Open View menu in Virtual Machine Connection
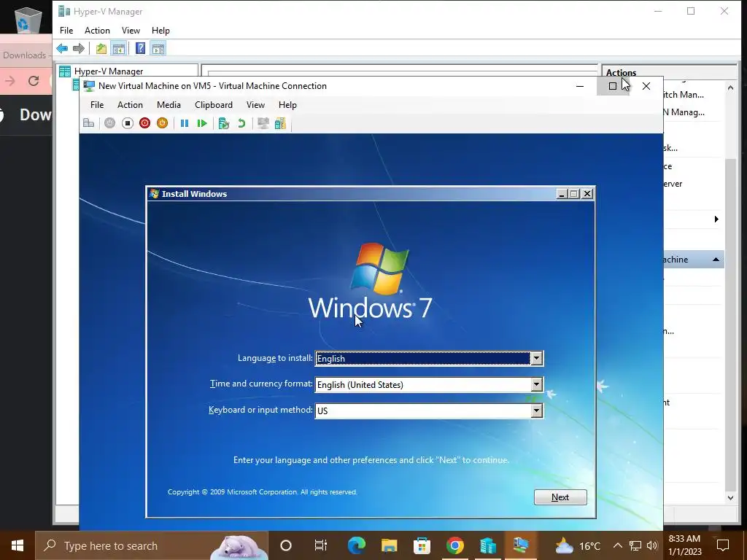Viewport: 747px width, 560px height. click(x=255, y=105)
